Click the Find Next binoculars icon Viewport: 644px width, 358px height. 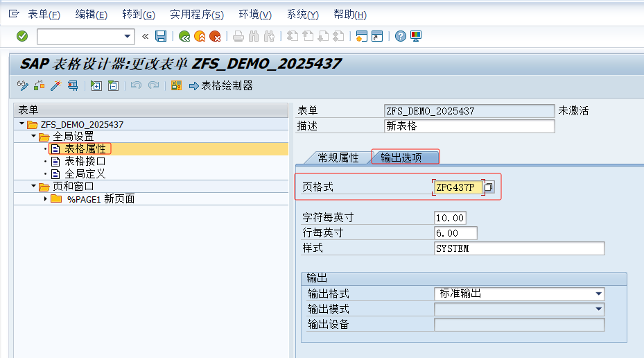tap(270, 36)
